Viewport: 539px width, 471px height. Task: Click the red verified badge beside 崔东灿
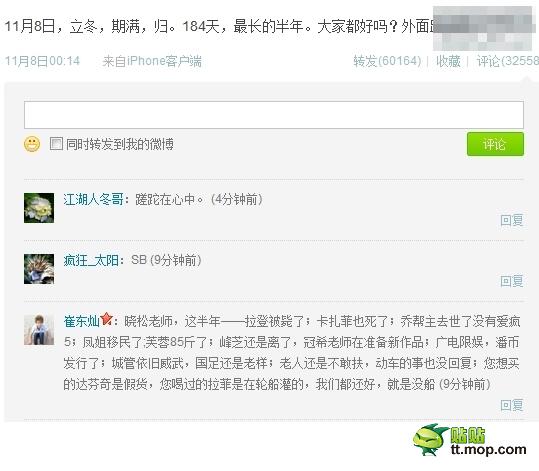107,319
